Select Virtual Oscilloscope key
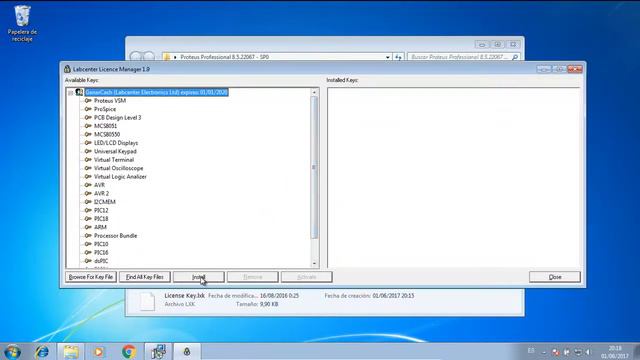Viewport: 640px width, 360px height. click(x=118, y=168)
